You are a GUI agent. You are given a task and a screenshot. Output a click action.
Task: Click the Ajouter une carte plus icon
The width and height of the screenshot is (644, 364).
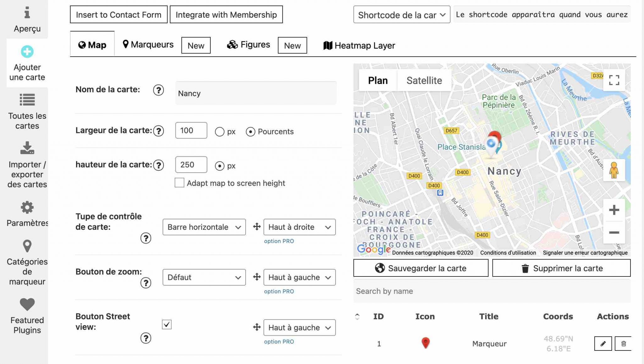[x=27, y=52]
